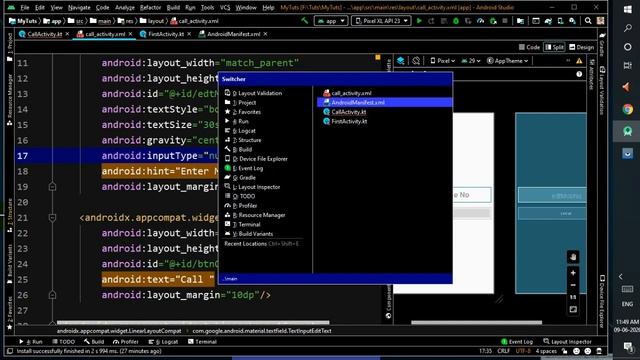Open the Pixel XL API 23 device dropdown
The width and height of the screenshot is (640, 360).
tap(381, 20)
